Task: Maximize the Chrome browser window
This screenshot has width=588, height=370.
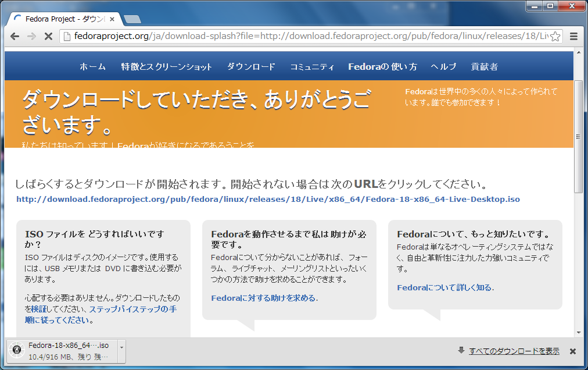Action: pos(550,6)
